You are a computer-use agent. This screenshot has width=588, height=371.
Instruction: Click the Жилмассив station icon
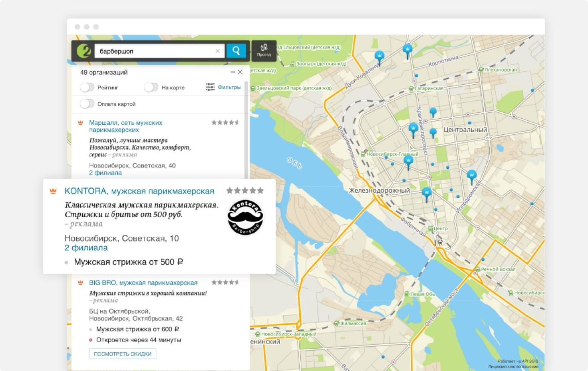tap(337, 323)
